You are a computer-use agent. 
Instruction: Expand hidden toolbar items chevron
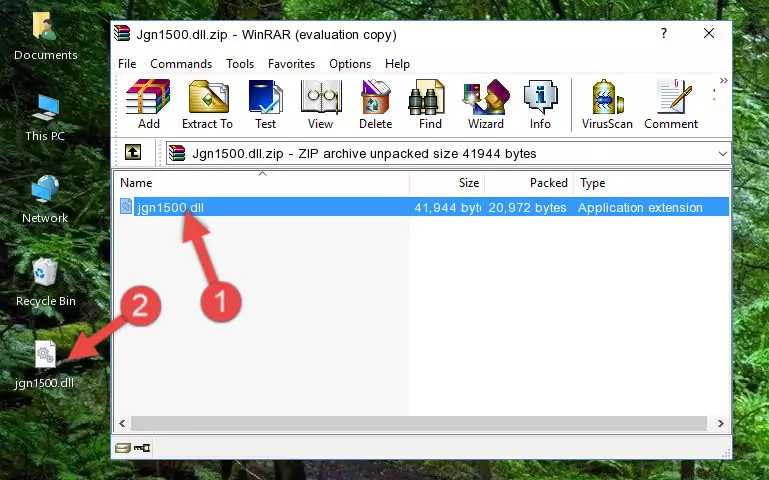(x=723, y=80)
